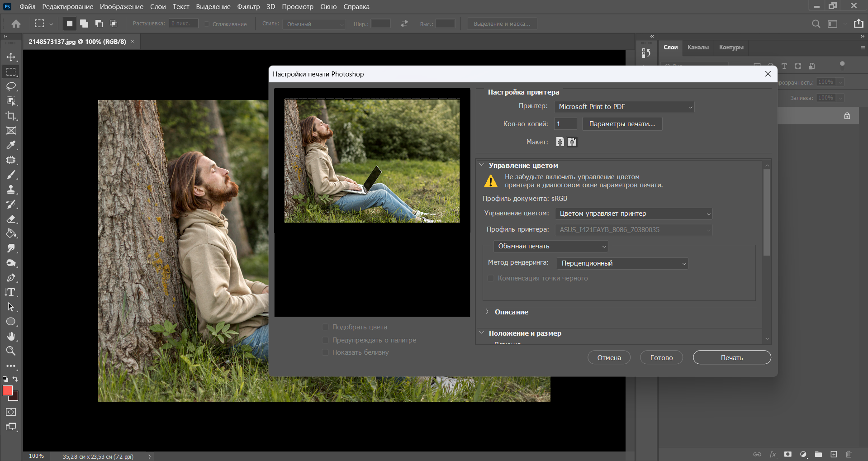868x461 pixels.
Task: Click the Печать button
Action: pos(731,357)
